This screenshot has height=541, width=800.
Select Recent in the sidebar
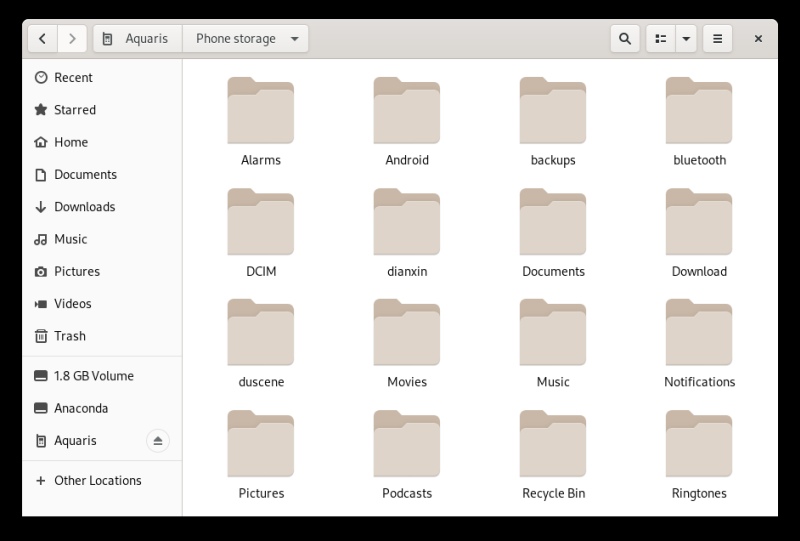[x=72, y=77]
